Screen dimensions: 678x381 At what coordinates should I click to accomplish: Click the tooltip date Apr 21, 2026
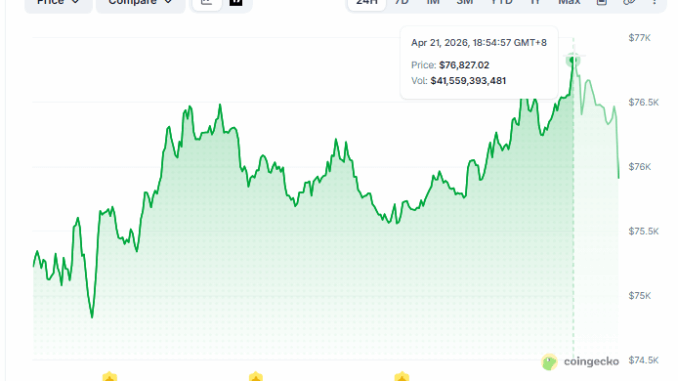(x=439, y=43)
